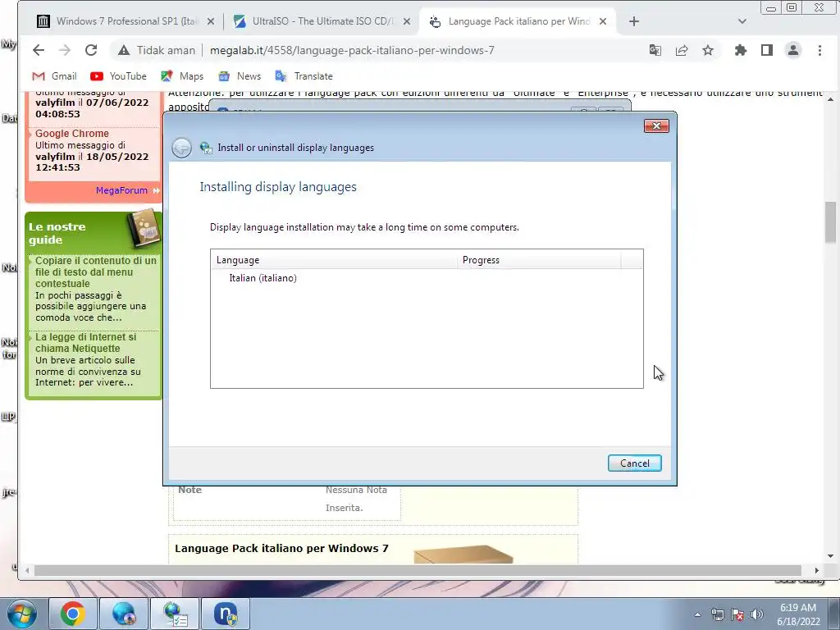Open the Chrome three-dot menu
This screenshot has height=630, width=840.
819,50
